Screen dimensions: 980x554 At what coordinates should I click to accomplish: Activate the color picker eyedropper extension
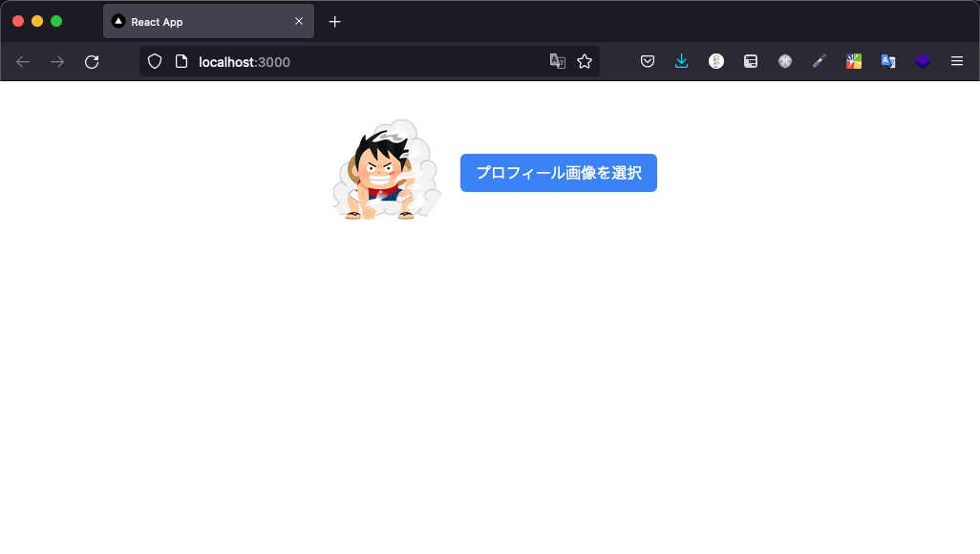[820, 61]
